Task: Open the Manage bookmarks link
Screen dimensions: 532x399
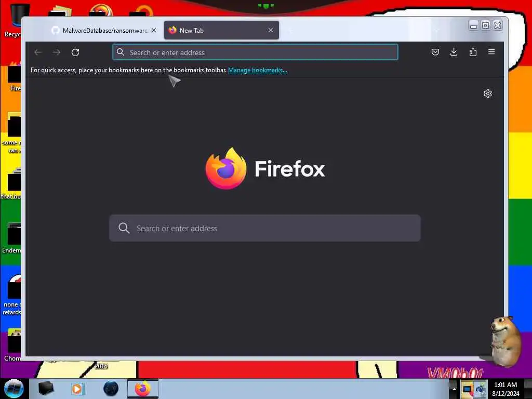Action: point(258,70)
